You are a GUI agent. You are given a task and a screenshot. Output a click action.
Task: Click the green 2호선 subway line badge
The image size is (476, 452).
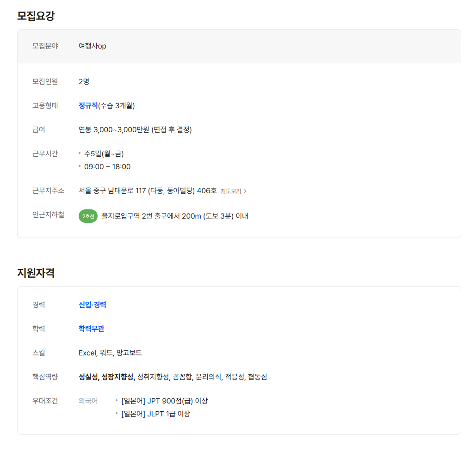[88, 216]
